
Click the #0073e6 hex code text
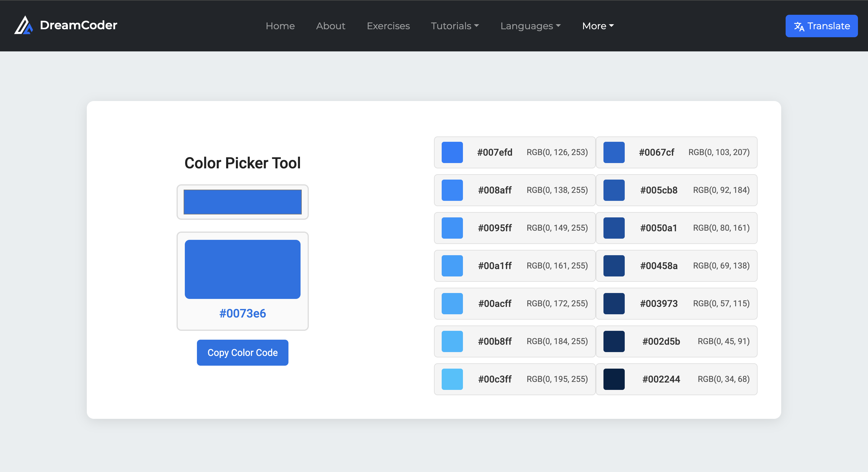click(243, 314)
